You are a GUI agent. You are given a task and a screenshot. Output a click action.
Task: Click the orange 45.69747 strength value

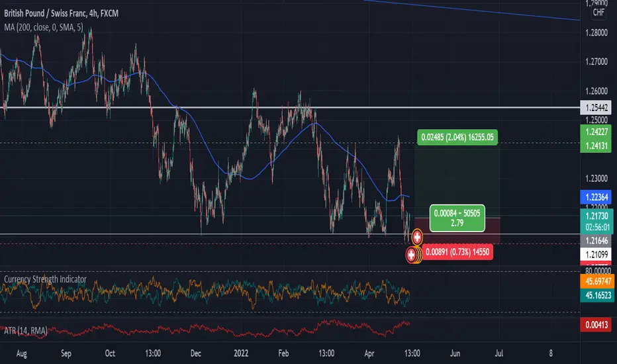(597, 281)
